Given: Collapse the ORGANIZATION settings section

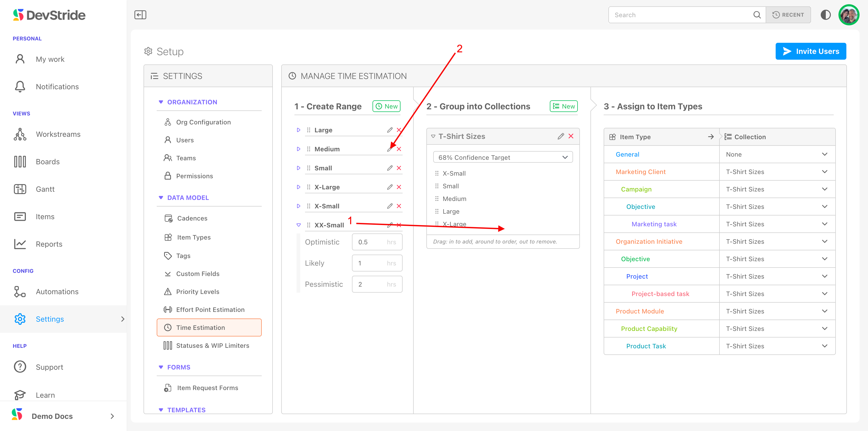Looking at the screenshot, I should pyautogui.click(x=161, y=102).
